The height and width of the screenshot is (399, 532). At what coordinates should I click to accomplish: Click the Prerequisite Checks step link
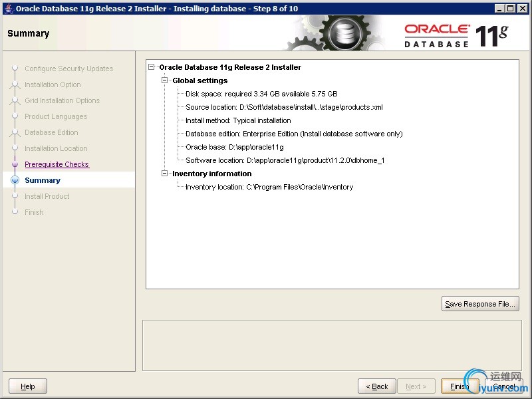(x=57, y=164)
